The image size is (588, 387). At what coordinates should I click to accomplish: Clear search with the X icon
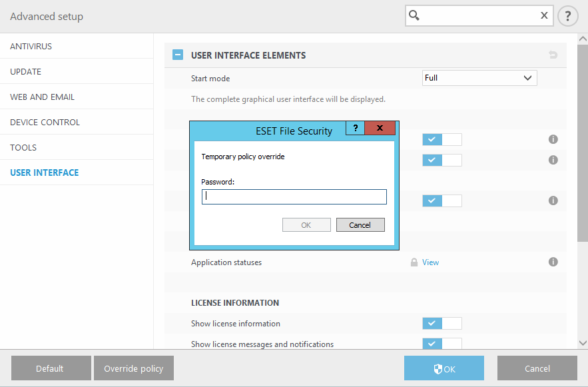click(x=544, y=15)
